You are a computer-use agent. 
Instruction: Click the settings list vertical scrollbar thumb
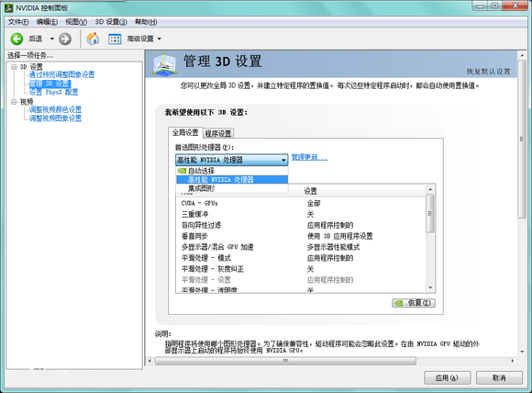click(x=430, y=213)
